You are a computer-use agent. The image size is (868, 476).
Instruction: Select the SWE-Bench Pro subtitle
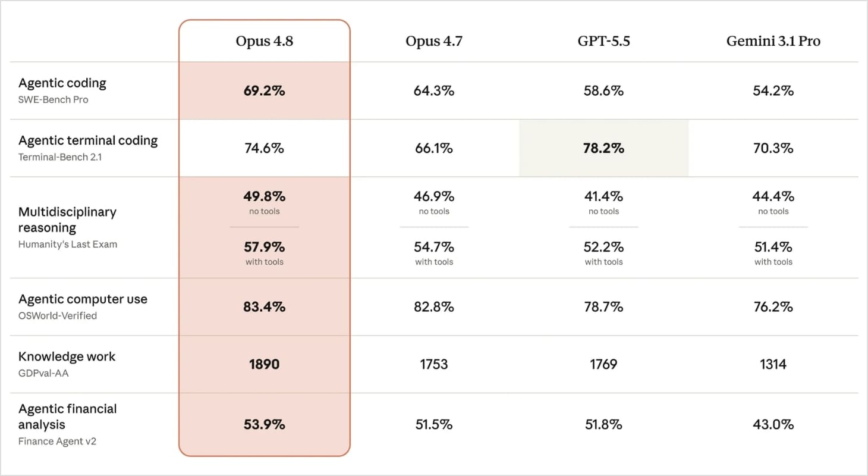[x=54, y=100]
